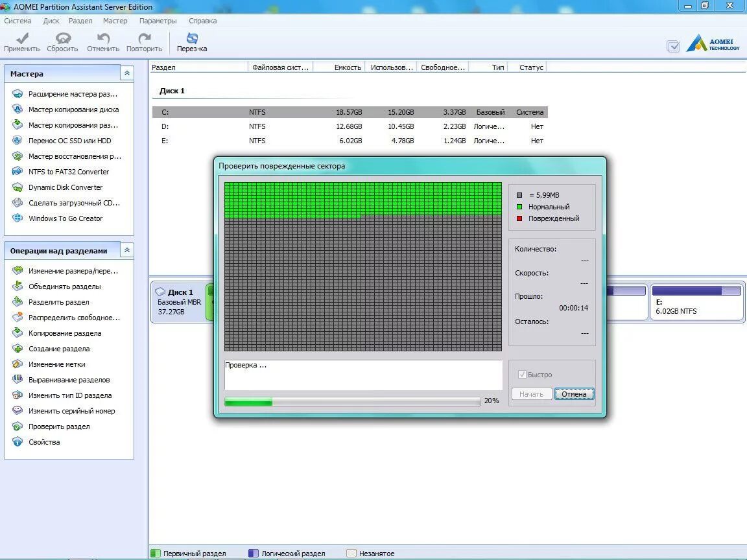Select the C: partition row

[350, 112]
